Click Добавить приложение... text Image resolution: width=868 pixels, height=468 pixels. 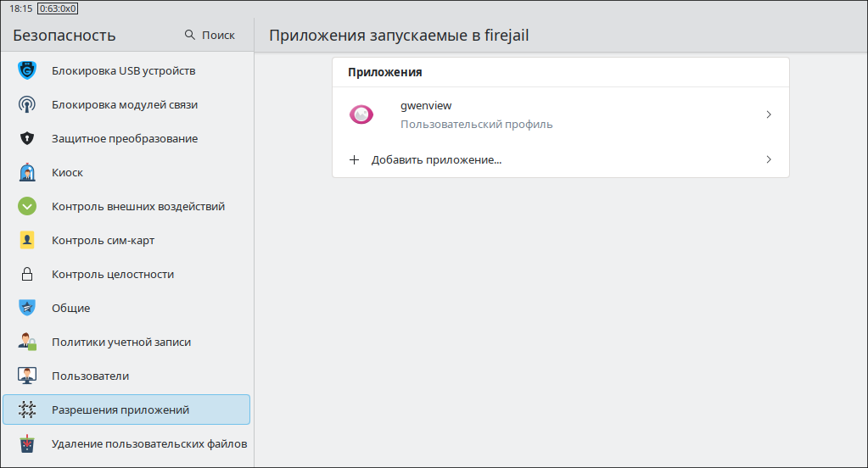[x=436, y=159]
